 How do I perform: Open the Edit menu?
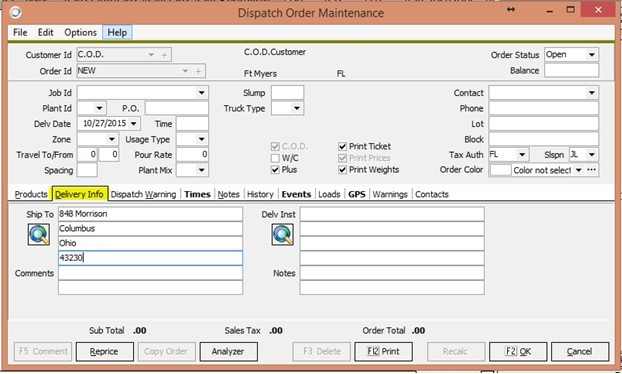coord(46,33)
